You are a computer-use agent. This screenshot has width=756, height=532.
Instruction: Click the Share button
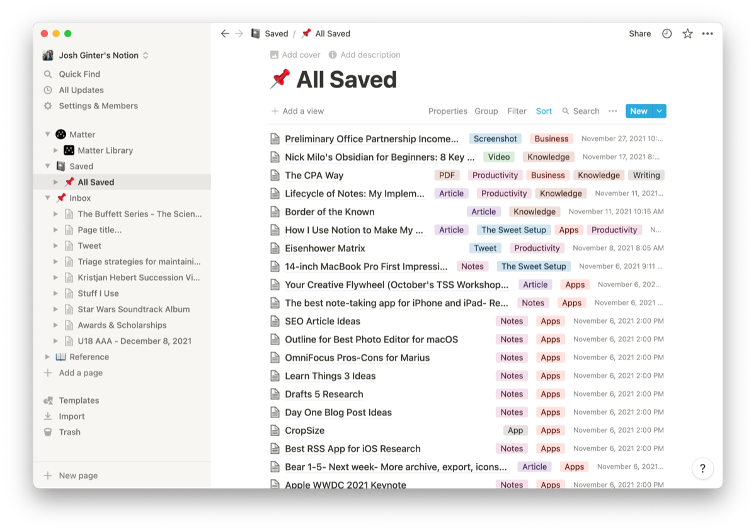pos(640,34)
